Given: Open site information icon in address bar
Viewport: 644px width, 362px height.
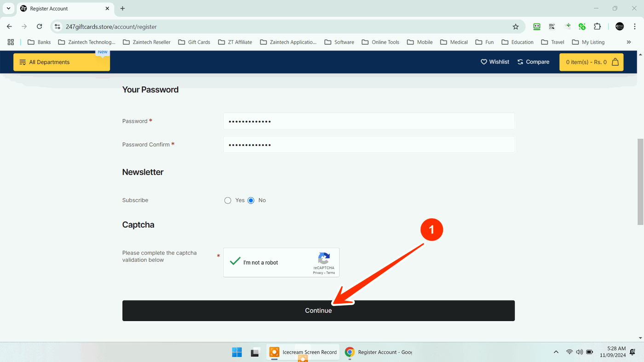Looking at the screenshot, I should [x=57, y=27].
